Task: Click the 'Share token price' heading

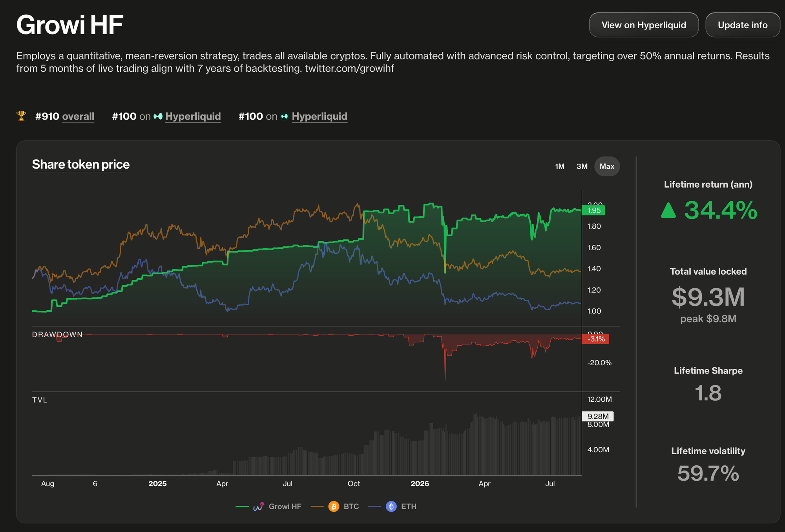Action: point(81,164)
